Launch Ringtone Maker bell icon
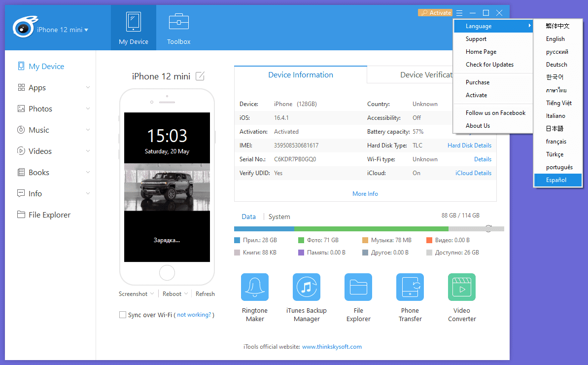588x365 pixels. tap(255, 287)
